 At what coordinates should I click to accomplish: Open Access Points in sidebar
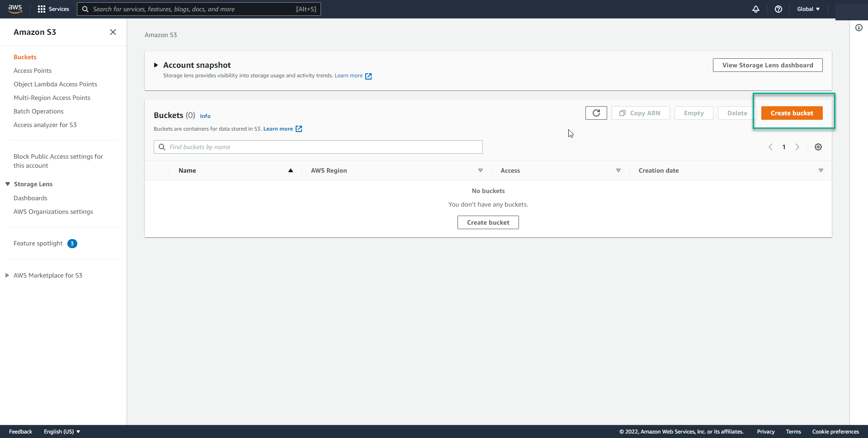[33, 71]
